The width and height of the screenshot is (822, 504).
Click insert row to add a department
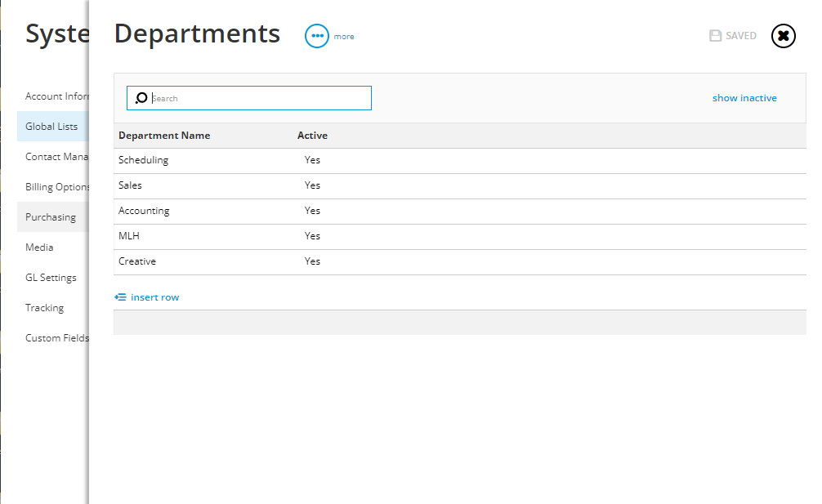(154, 297)
